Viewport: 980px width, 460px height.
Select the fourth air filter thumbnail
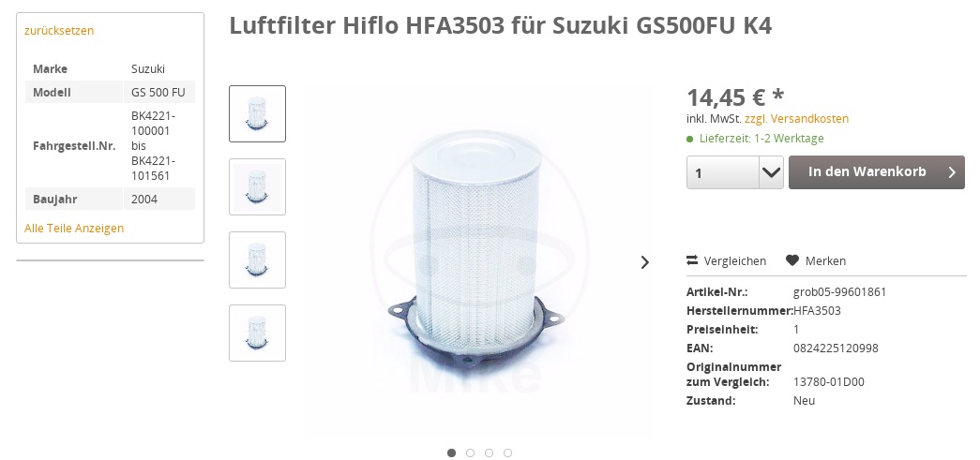258,333
